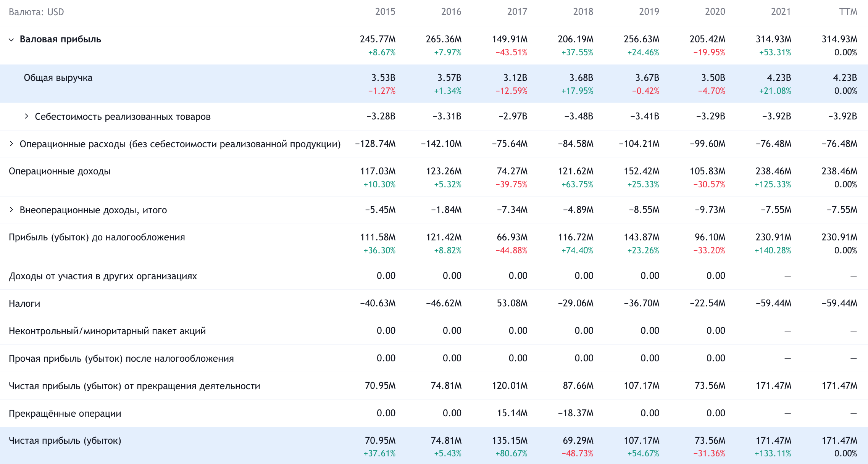Click discontinued operations value 15.14M
Image resolution: width=868 pixels, height=464 pixels.
[512, 413]
